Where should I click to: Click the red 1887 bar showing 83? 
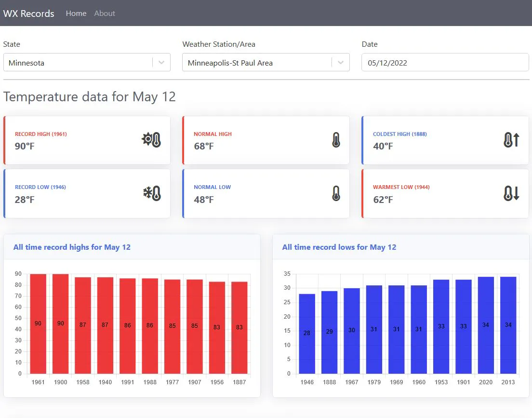click(x=239, y=328)
